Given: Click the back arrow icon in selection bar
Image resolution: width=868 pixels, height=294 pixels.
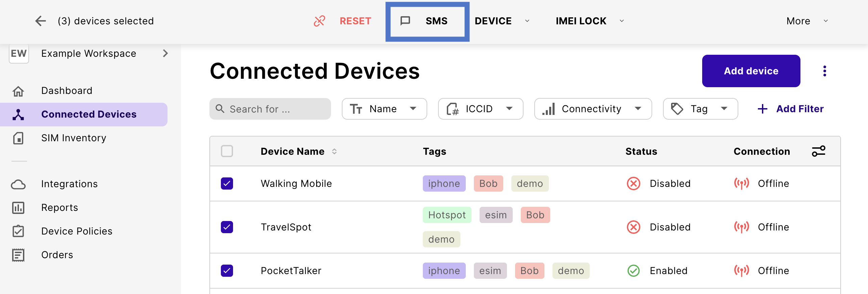Looking at the screenshot, I should click(41, 21).
